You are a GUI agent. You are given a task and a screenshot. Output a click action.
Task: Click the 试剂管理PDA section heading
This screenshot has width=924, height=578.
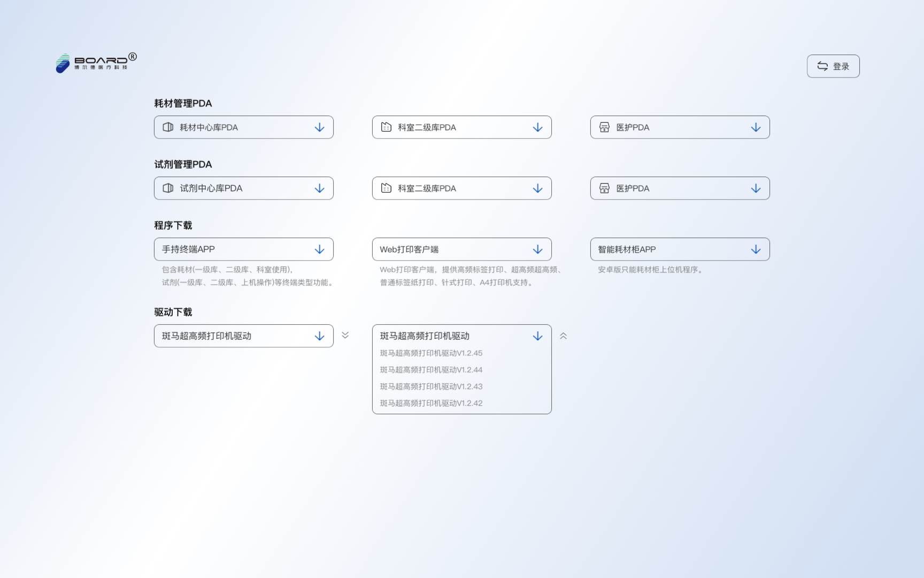pyautogui.click(x=183, y=164)
